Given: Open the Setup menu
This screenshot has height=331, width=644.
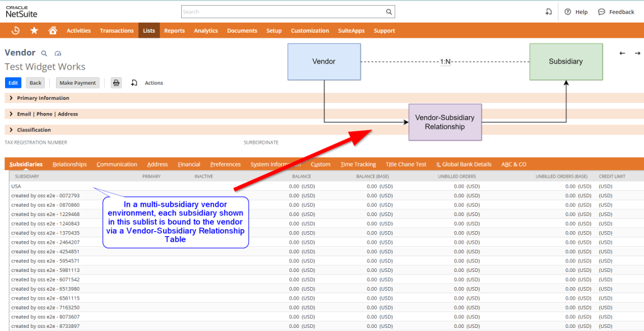Looking at the screenshot, I should tap(274, 31).
